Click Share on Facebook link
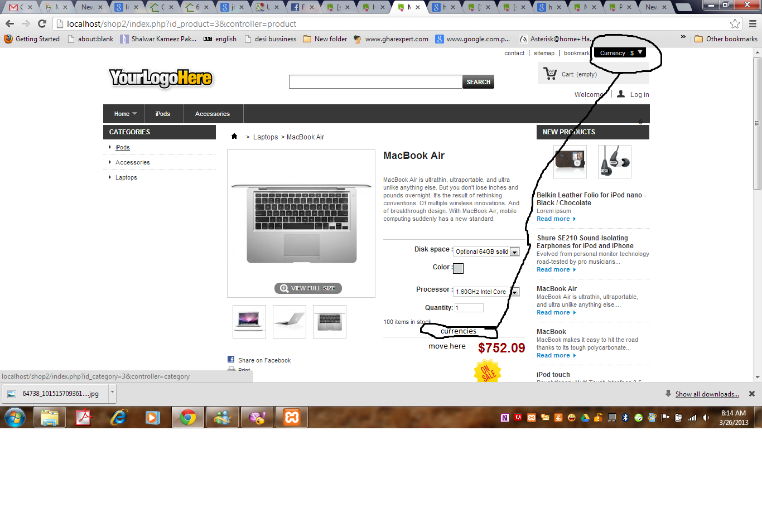This screenshot has width=762, height=532. tap(264, 360)
